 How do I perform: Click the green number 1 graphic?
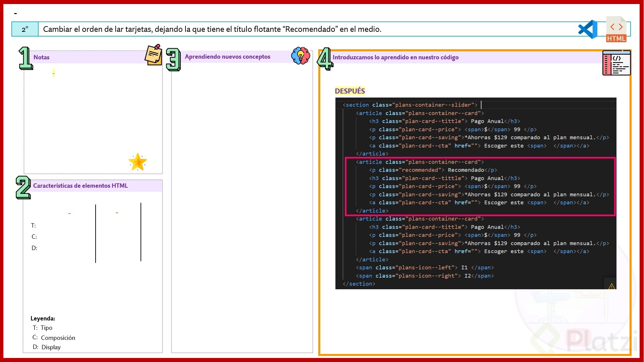(x=25, y=58)
